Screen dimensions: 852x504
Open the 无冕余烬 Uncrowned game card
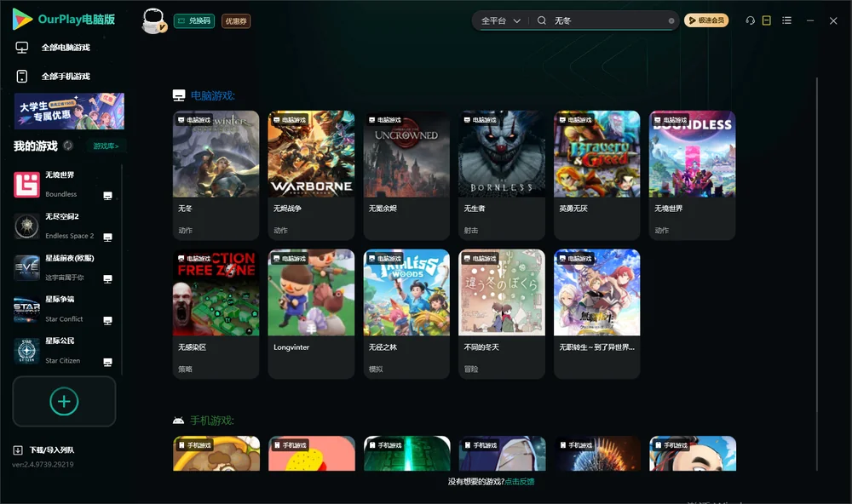(406, 175)
